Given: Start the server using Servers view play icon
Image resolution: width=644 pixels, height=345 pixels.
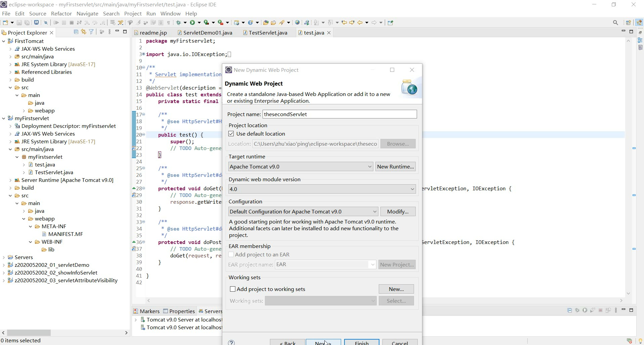Looking at the screenshot, I should (x=585, y=310).
